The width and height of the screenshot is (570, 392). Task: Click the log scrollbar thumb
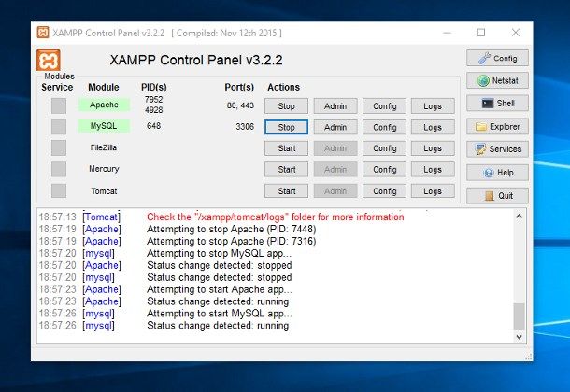click(520, 316)
